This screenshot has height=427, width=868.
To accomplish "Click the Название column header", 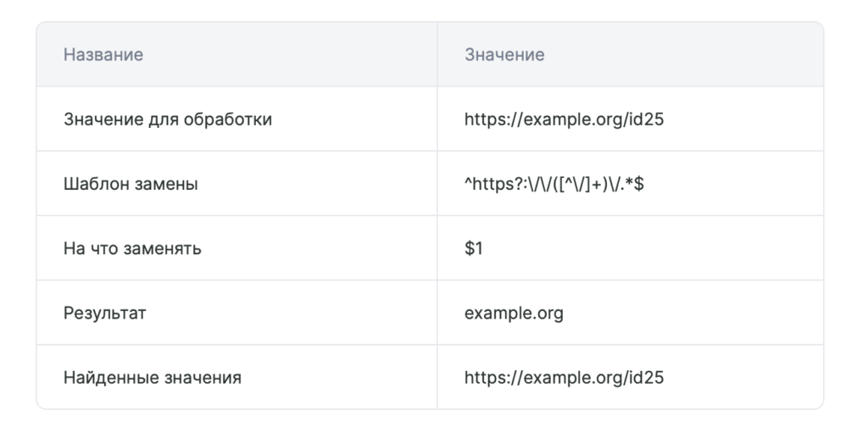I will (103, 55).
